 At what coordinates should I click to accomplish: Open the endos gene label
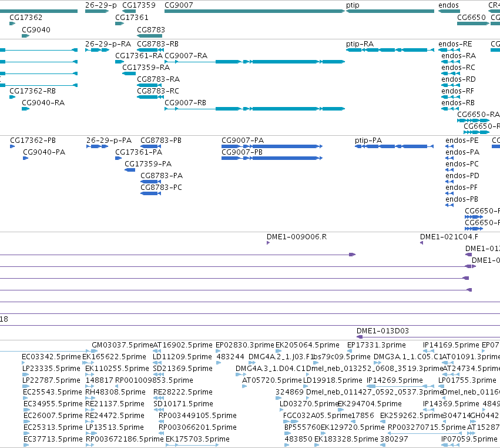[448, 5]
